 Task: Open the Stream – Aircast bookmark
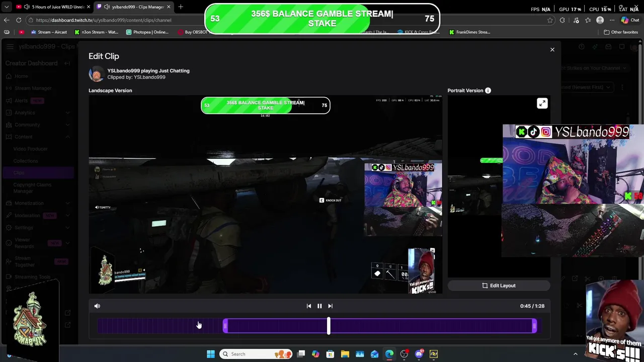(x=48, y=32)
